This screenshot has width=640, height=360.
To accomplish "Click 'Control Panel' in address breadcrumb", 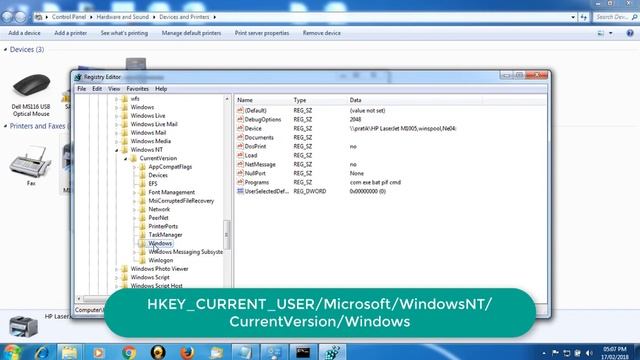I will [69, 17].
